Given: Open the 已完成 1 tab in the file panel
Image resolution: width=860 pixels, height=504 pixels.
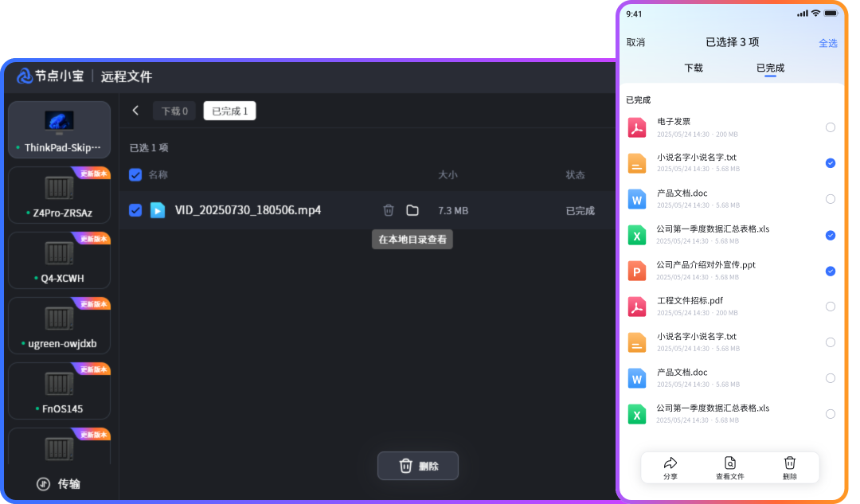Looking at the screenshot, I should (229, 111).
